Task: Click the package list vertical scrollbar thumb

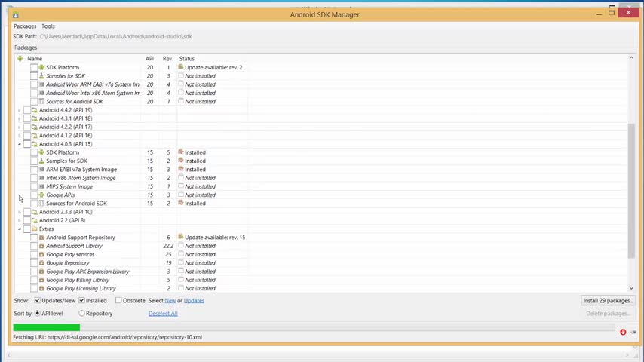Action: click(x=631, y=191)
